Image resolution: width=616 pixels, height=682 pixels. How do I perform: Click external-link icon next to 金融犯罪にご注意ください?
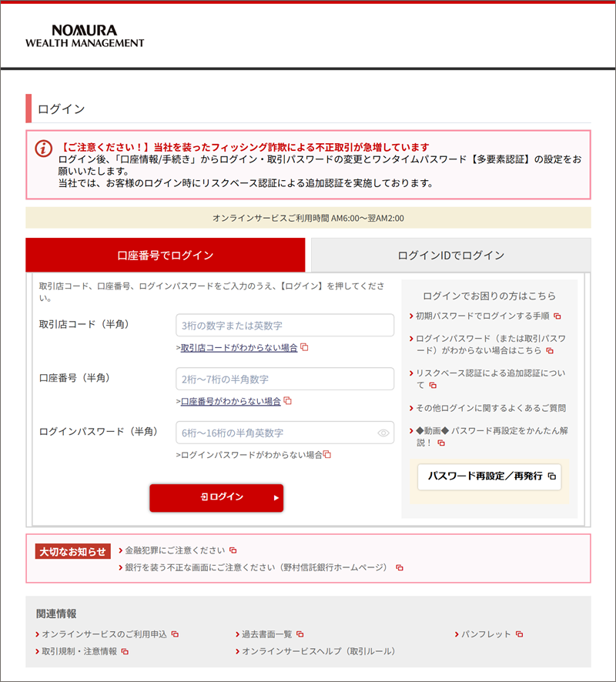pyautogui.click(x=233, y=550)
